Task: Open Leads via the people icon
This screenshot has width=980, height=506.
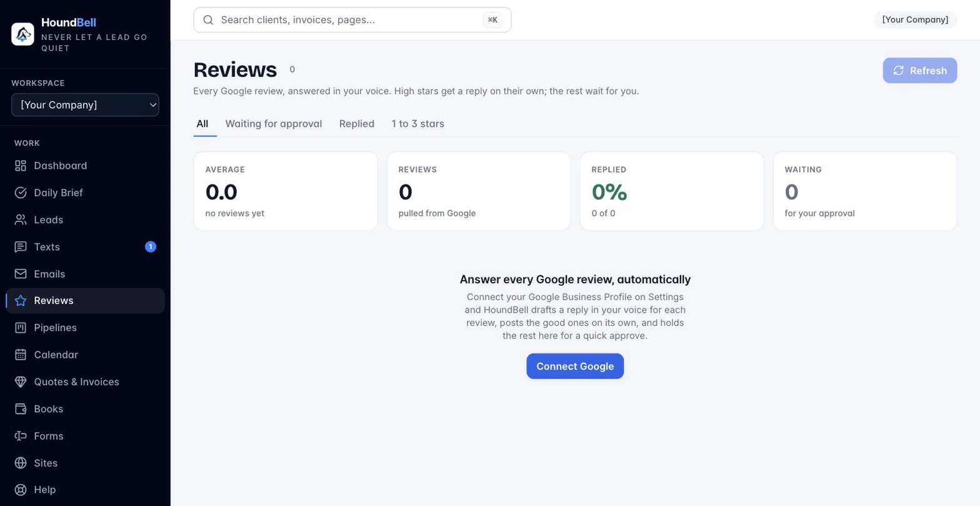Action: point(21,220)
